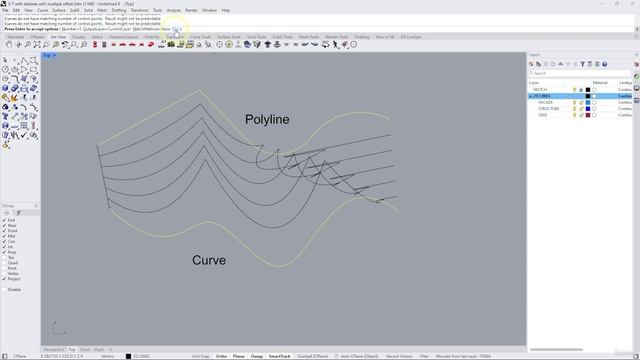Select the Polyline drawing tool
This screenshot has height=360, width=640.
pyautogui.click(x=24, y=60)
